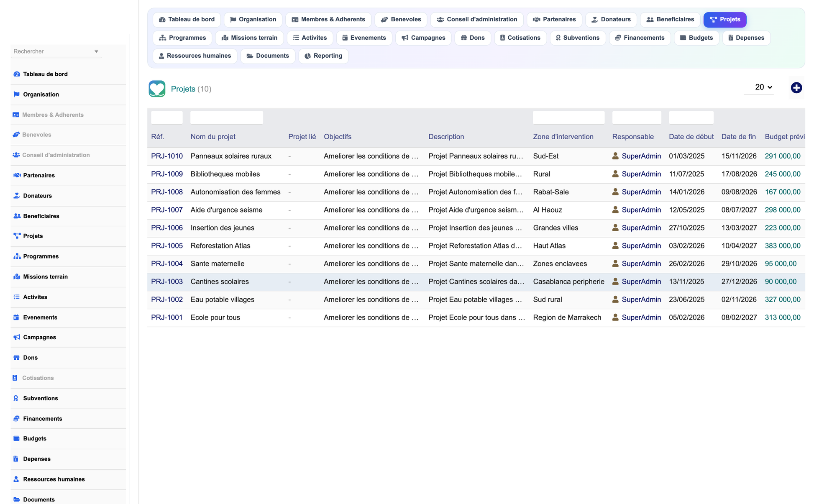Click the '17/08/2026' end date cell
This screenshot has height=504, width=814.
739,174
